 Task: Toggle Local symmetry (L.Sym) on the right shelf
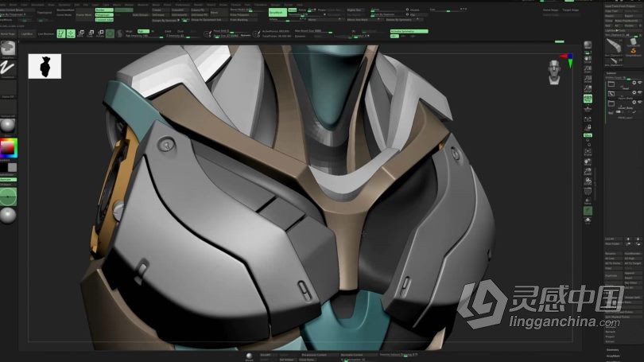pyautogui.click(x=588, y=119)
